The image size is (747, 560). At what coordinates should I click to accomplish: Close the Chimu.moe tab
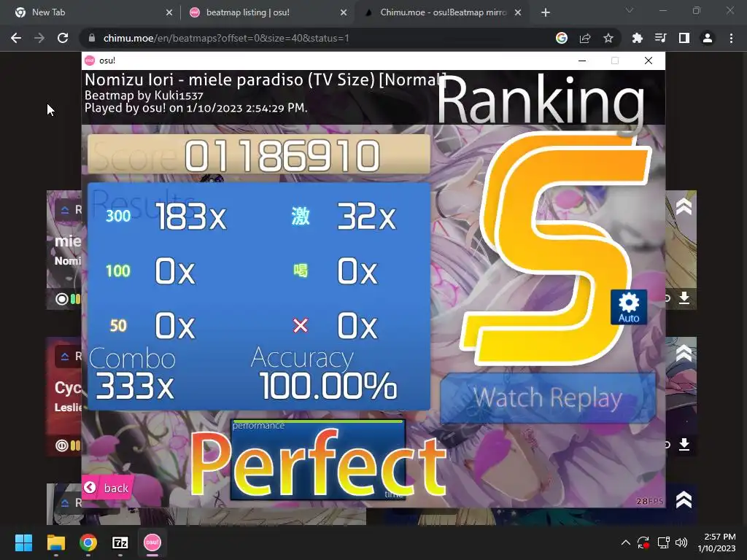click(518, 13)
